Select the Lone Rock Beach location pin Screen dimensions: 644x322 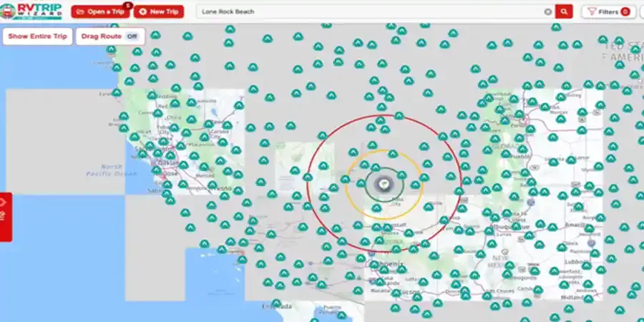coord(384,184)
